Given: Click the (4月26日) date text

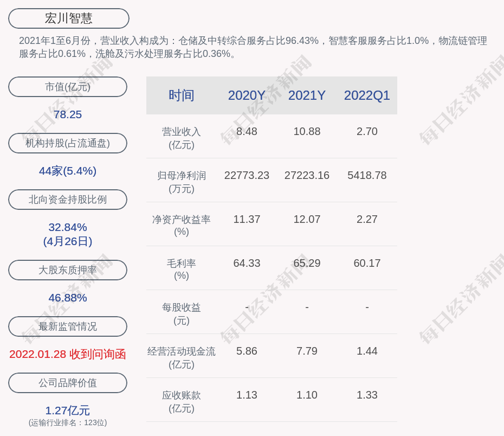Looking at the screenshot, I should click(68, 241).
